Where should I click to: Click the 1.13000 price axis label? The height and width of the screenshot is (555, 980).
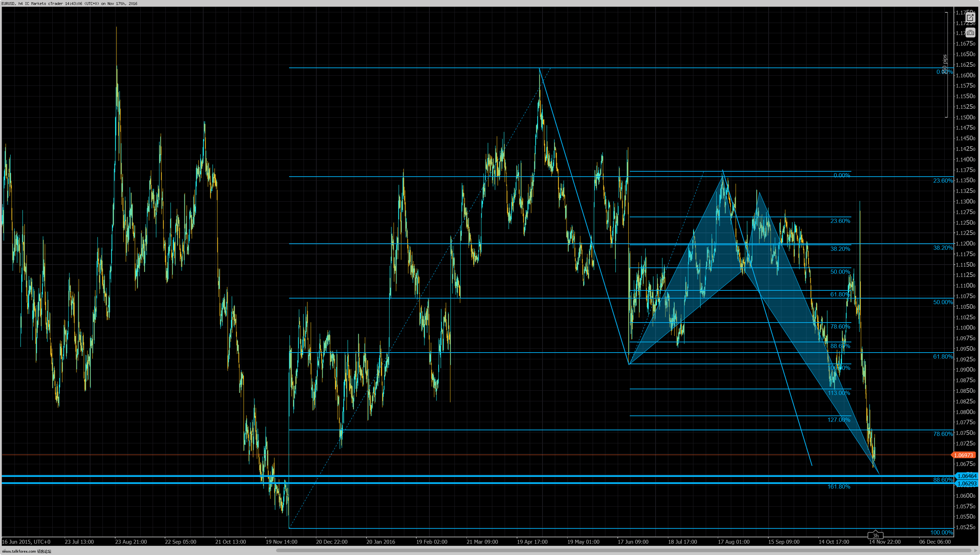(965, 202)
